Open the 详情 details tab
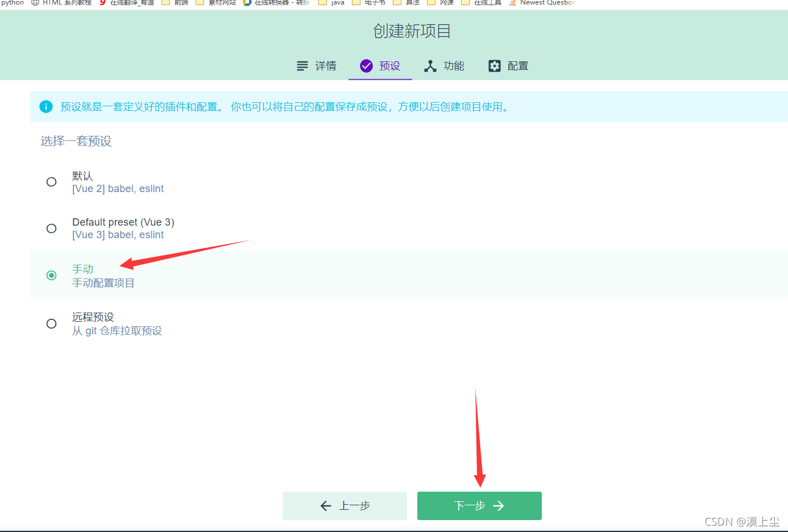The height and width of the screenshot is (532, 788). coord(317,66)
